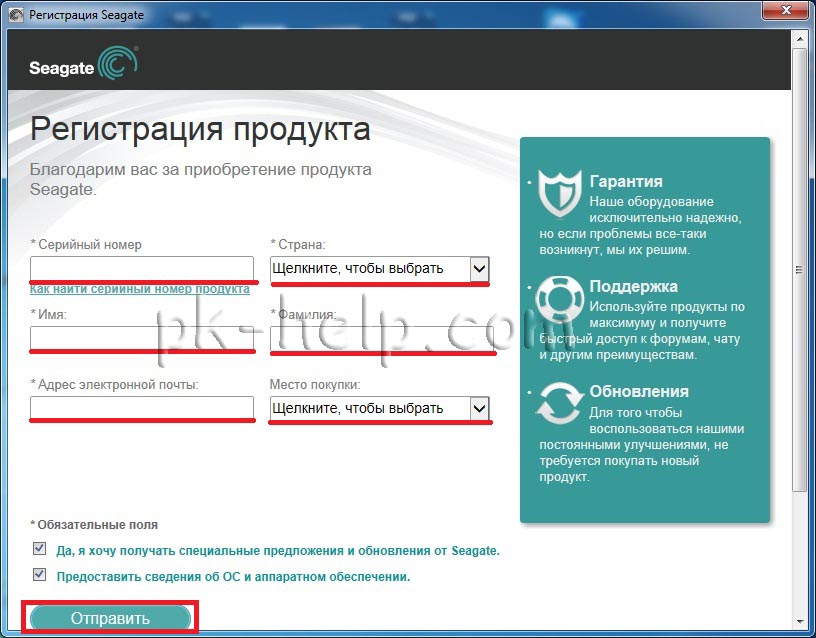
Task: Click the window title bar application icon
Action: point(16,15)
